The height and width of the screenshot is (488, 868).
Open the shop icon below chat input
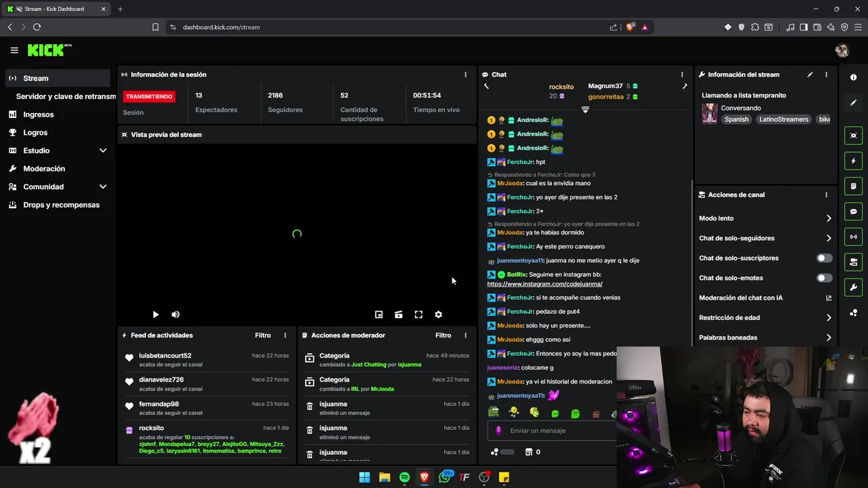[x=529, y=452]
